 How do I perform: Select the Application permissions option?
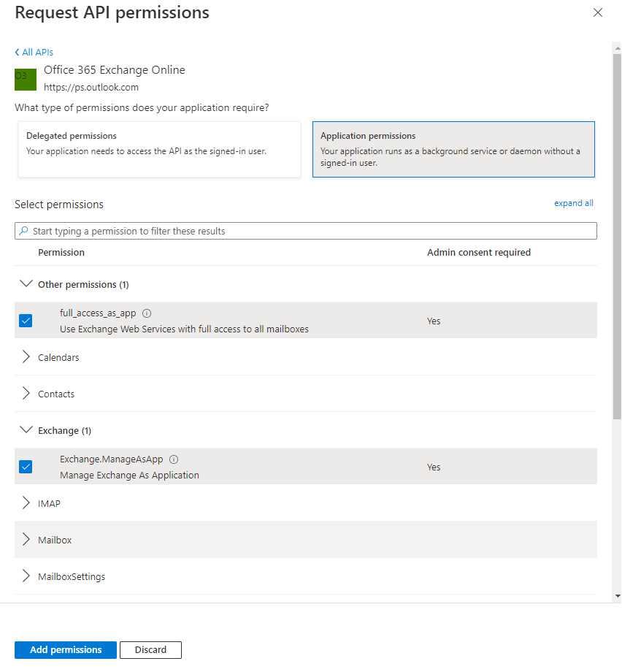(453, 149)
